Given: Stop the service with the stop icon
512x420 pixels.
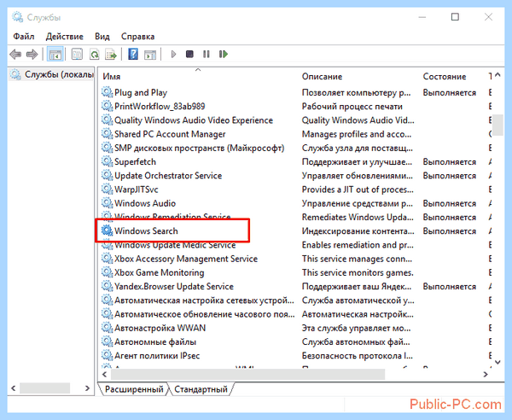Looking at the screenshot, I should pos(189,54).
